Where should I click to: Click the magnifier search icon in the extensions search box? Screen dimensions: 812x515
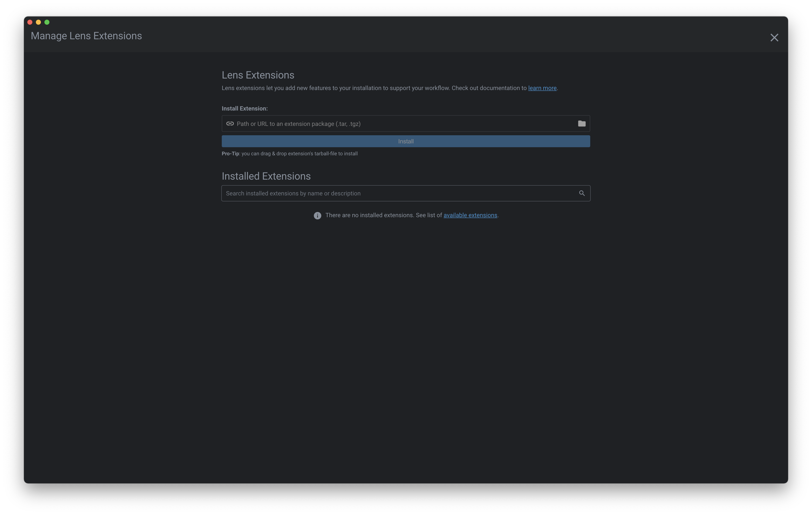click(x=582, y=193)
